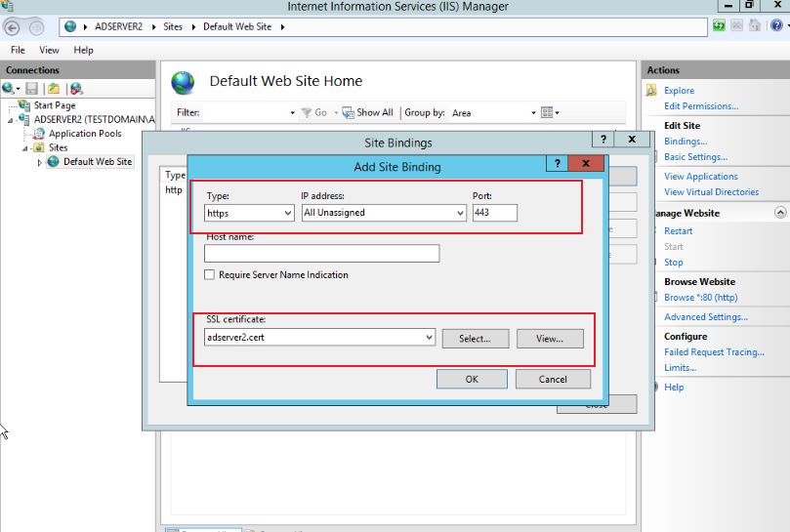This screenshot has width=790, height=532.
Task: Collapse the Sites tree node
Action: (24, 148)
